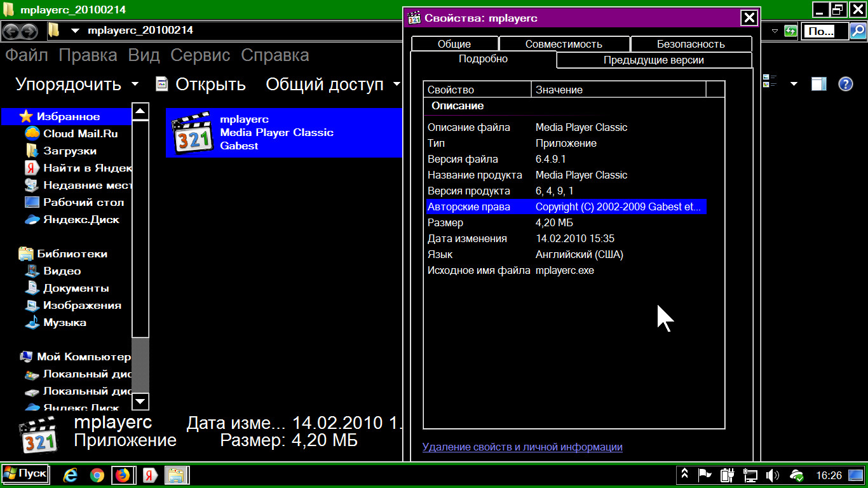868x488 pixels.
Task: Open the address path dropdown arrow before mplayerc_20100214
Action: click(x=76, y=30)
